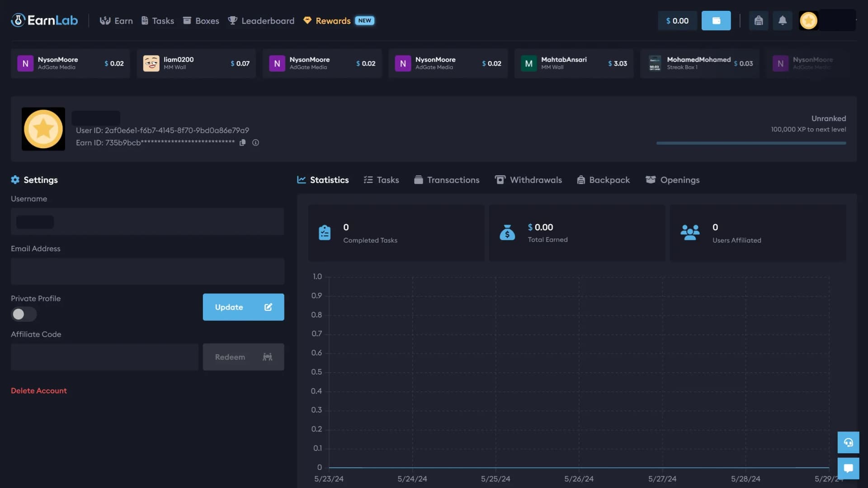View the Leaderboard page

tap(261, 21)
